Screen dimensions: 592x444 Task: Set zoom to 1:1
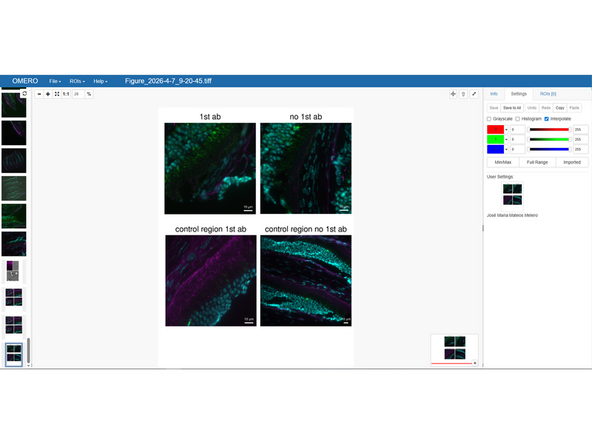[66, 94]
